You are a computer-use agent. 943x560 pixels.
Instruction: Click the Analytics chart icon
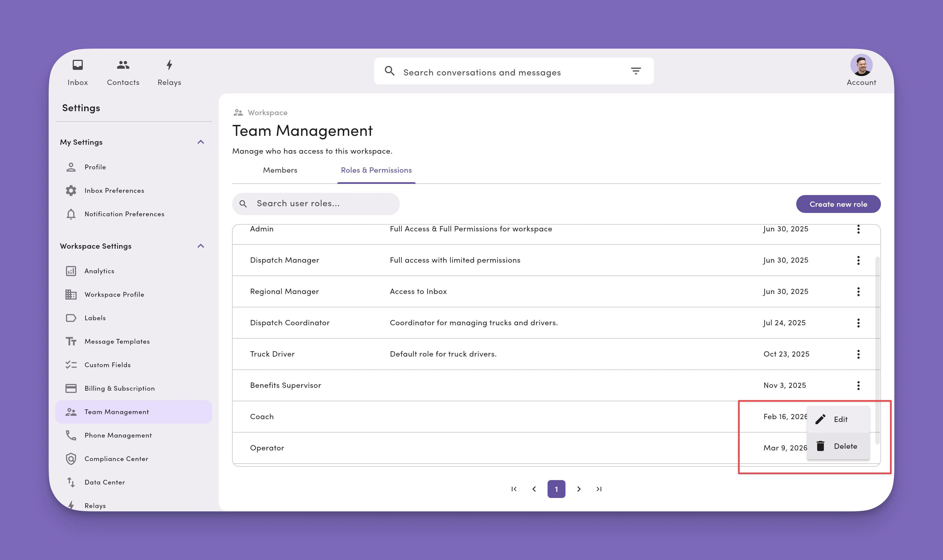(71, 271)
